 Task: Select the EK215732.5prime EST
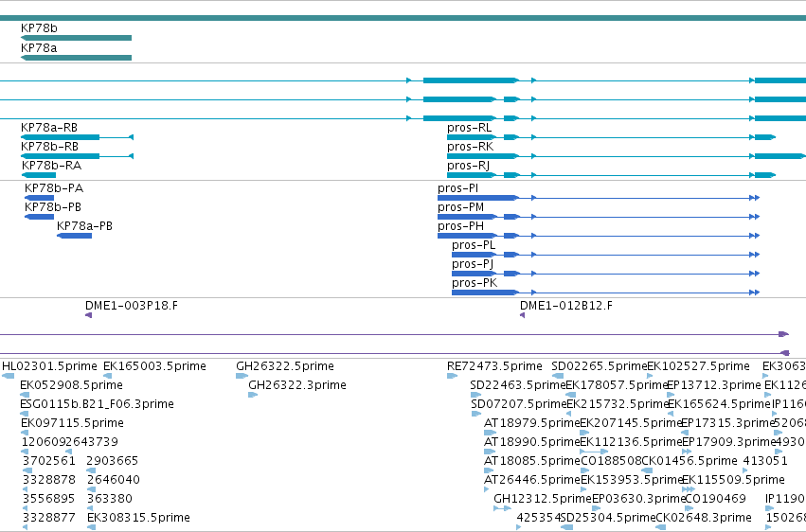pos(568,414)
